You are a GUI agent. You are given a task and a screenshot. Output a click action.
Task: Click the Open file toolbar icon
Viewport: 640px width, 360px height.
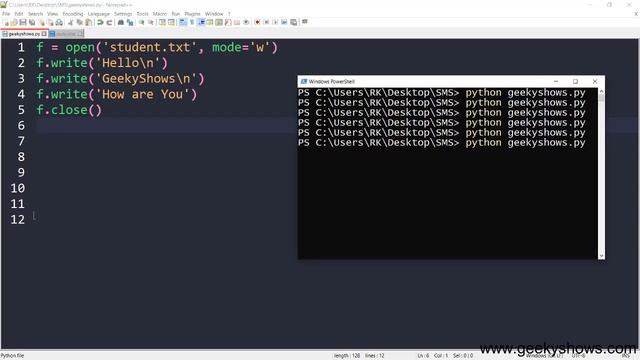coord(14,22)
